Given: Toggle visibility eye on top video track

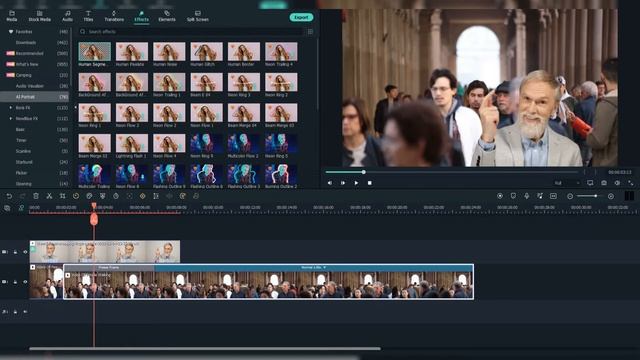Looking at the screenshot, I should (25, 252).
